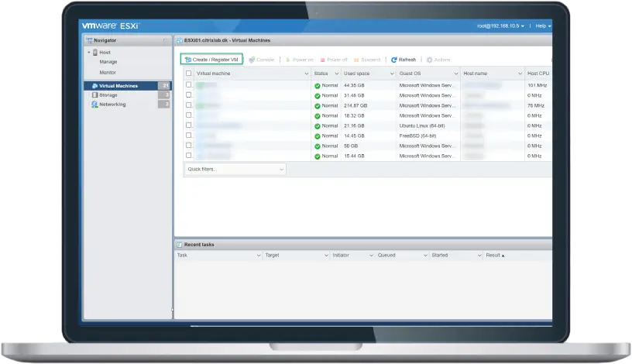
Task: Click the Recent tasks panel icon
Action: click(x=180, y=245)
